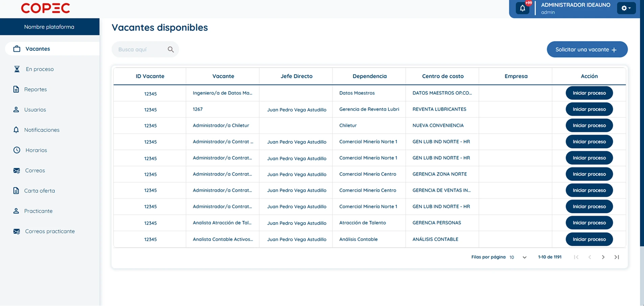Select Carta oferta in sidebar
This screenshot has width=644, height=306.
tap(39, 191)
